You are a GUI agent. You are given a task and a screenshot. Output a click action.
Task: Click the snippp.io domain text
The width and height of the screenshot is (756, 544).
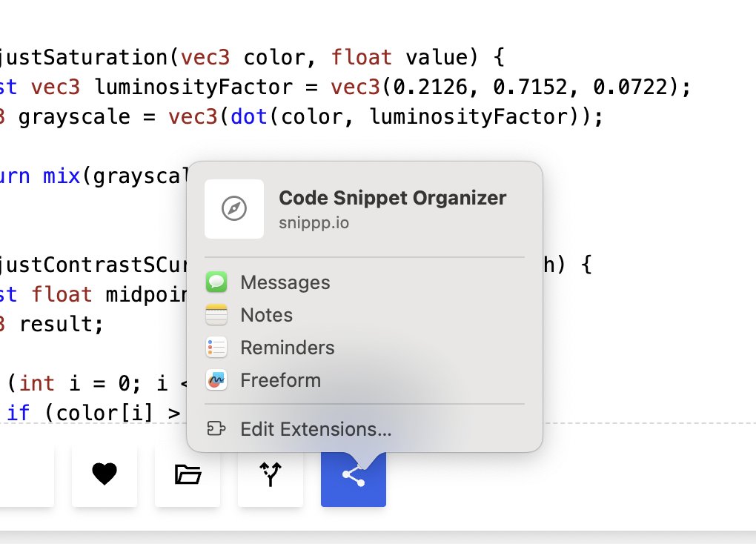coord(314,223)
